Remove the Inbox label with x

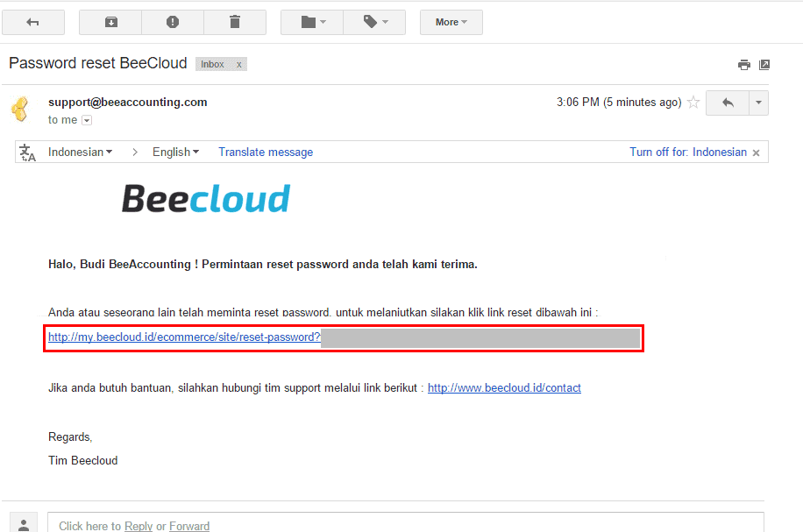pyautogui.click(x=238, y=65)
